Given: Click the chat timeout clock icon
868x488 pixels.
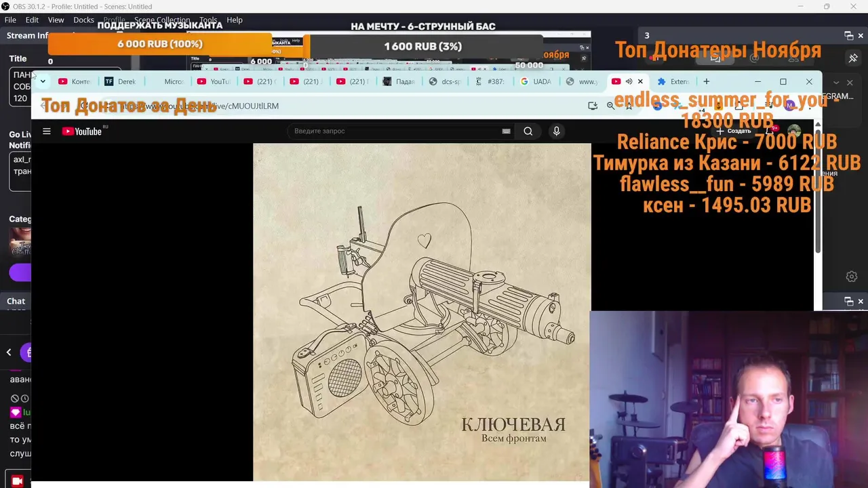Looking at the screenshot, I should tap(25, 399).
